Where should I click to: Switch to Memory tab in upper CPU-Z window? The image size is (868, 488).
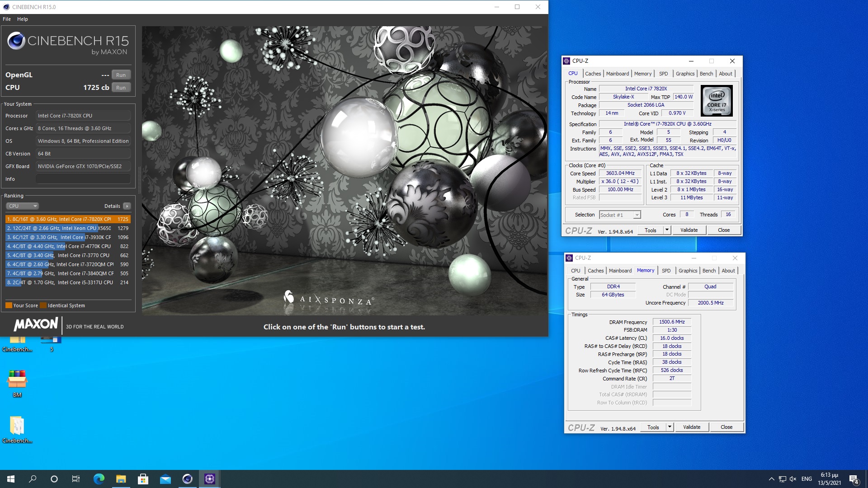[642, 74]
